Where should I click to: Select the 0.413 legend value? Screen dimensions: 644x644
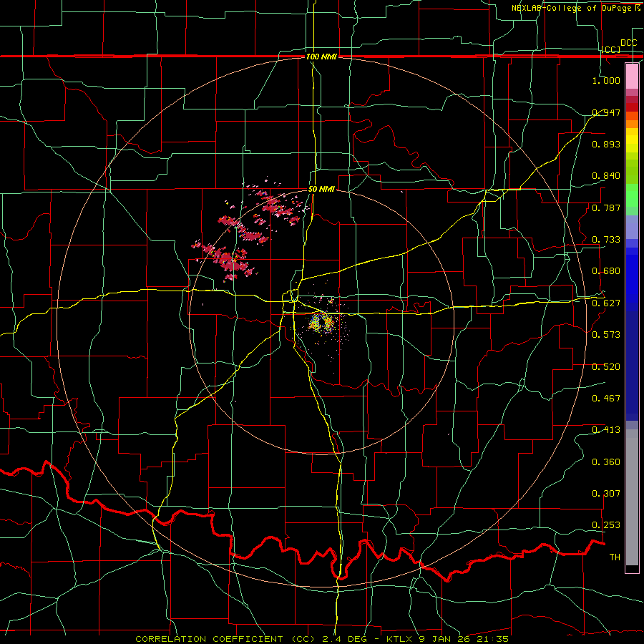[x=606, y=430]
